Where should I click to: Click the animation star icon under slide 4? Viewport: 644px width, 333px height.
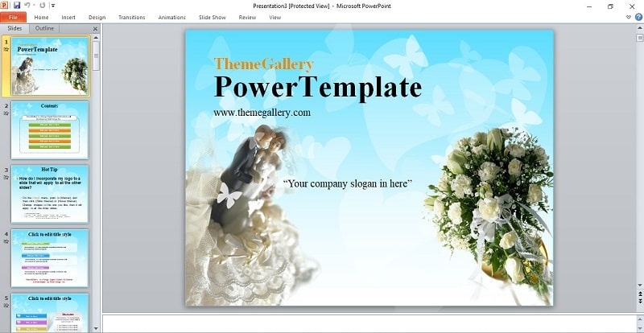6,241
